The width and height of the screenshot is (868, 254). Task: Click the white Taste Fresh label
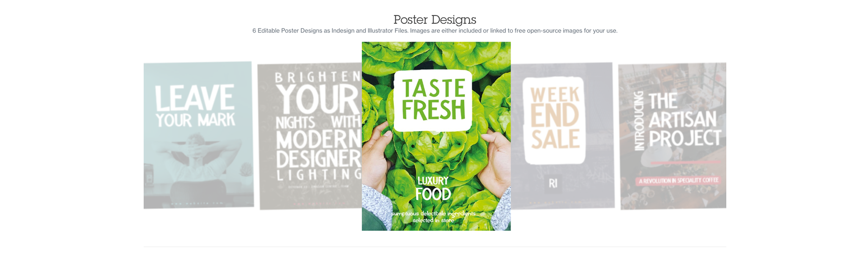coord(433,100)
